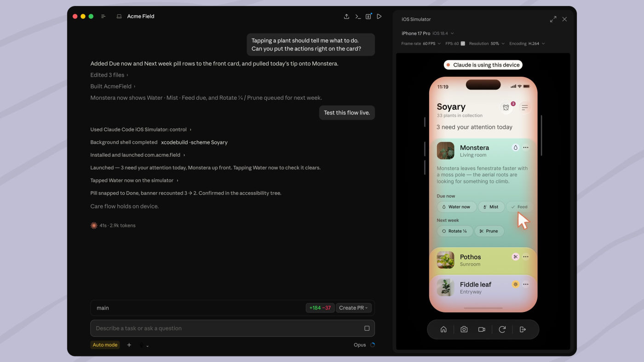Tap the checked Feed pill on Monstera
Screen dimensions: 644x362
[x=520, y=207]
